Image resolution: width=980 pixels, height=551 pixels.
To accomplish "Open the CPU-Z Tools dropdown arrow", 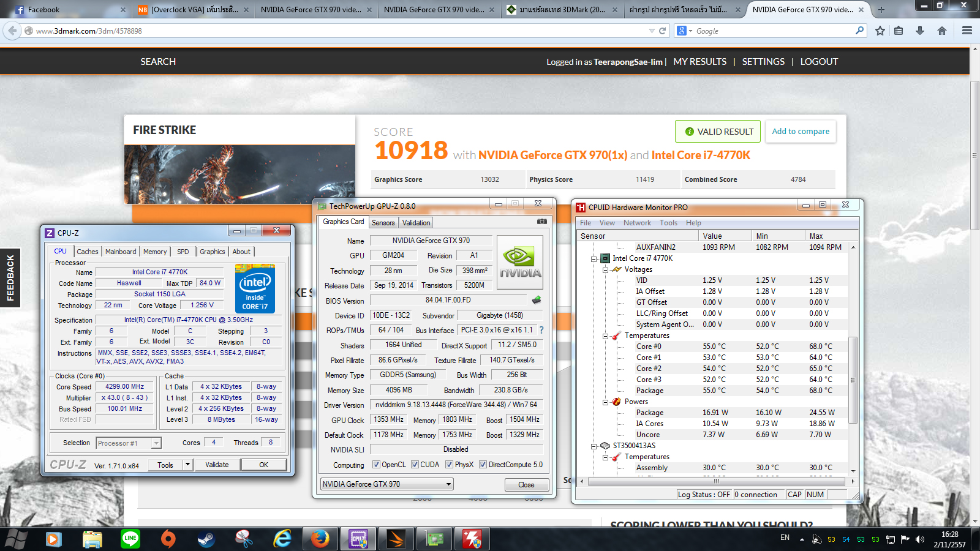I will pos(188,465).
